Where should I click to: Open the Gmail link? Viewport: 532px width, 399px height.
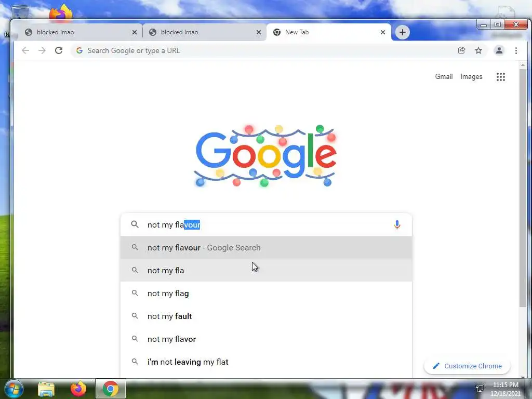point(444,77)
